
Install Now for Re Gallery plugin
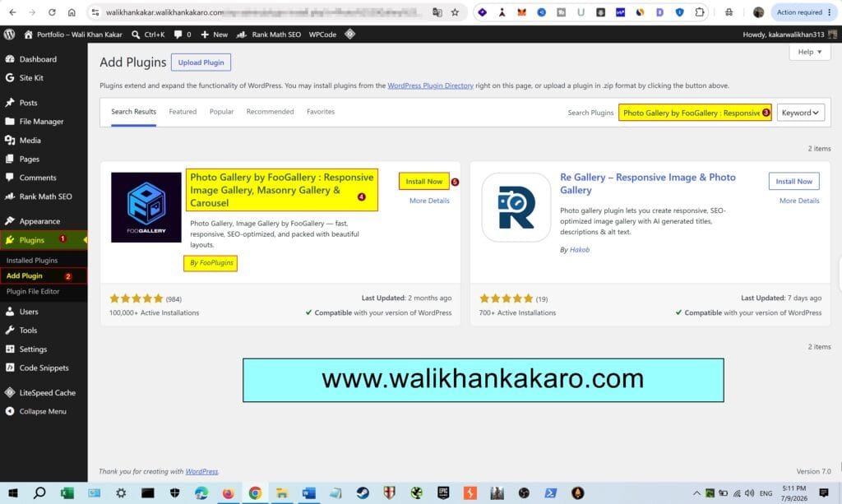coord(793,182)
